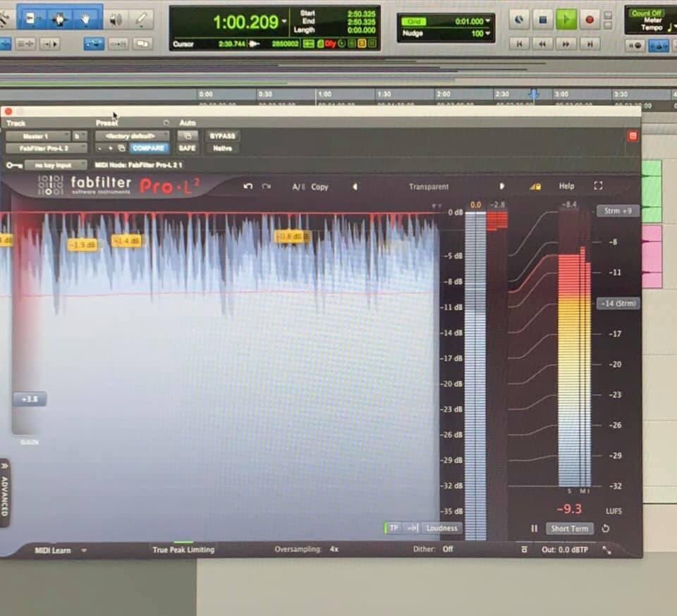Open the factory default preset dropdown
The image size is (677, 616).
132,136
